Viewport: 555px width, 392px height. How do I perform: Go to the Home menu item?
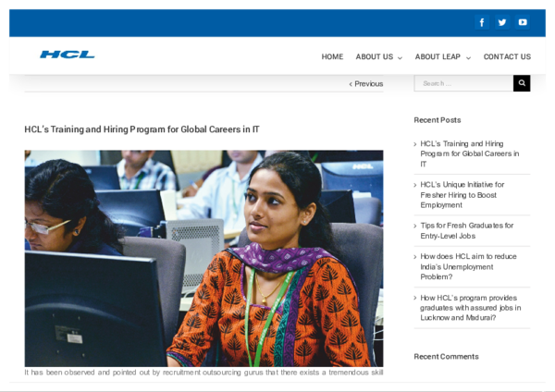[332, 56]
